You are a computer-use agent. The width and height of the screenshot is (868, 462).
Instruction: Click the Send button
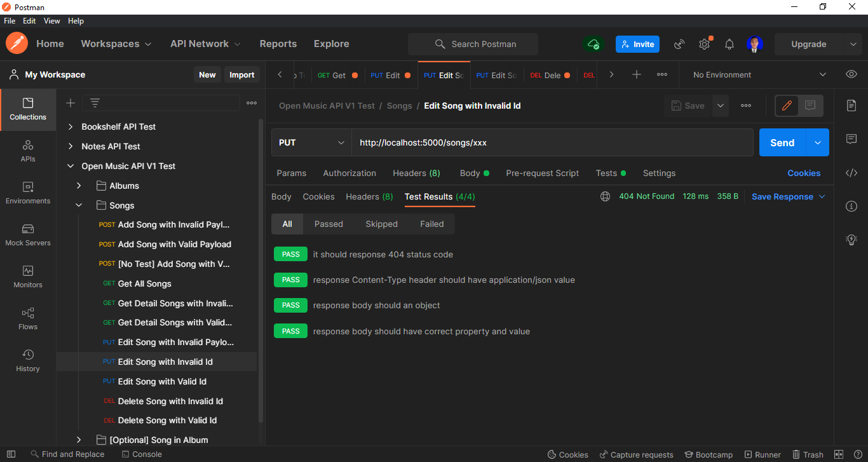pyautogui.click(x=782, y=142)
